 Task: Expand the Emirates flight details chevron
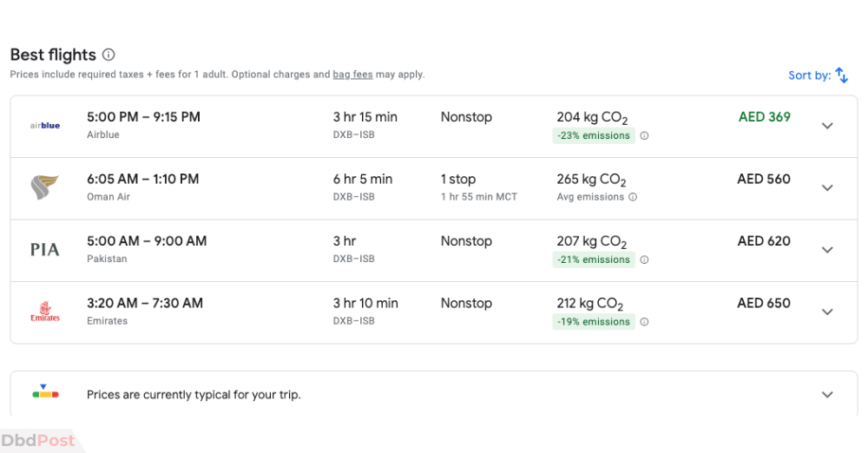tap(827, 312)
